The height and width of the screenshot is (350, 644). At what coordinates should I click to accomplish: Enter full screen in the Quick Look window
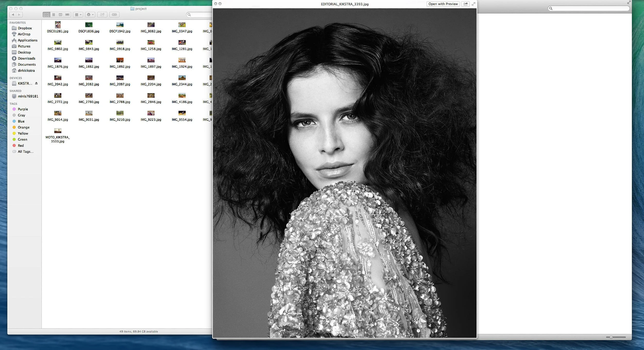coord(473,4)
